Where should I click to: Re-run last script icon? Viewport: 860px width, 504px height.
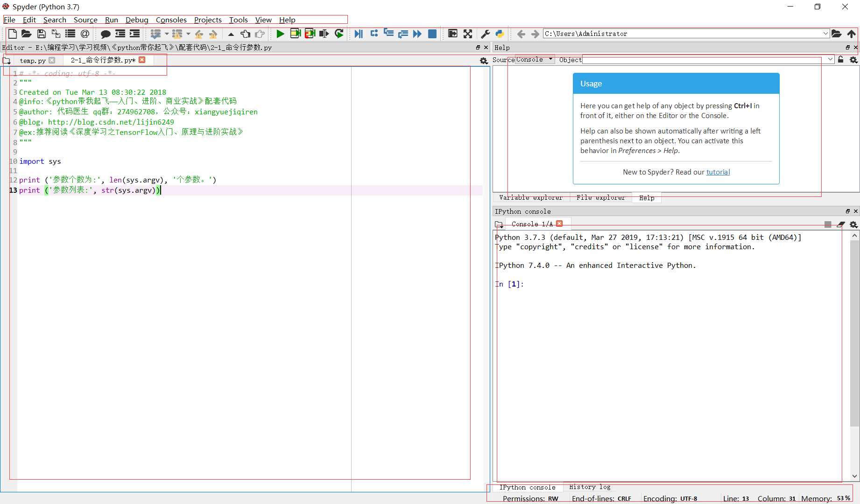(x=339, y=34)
